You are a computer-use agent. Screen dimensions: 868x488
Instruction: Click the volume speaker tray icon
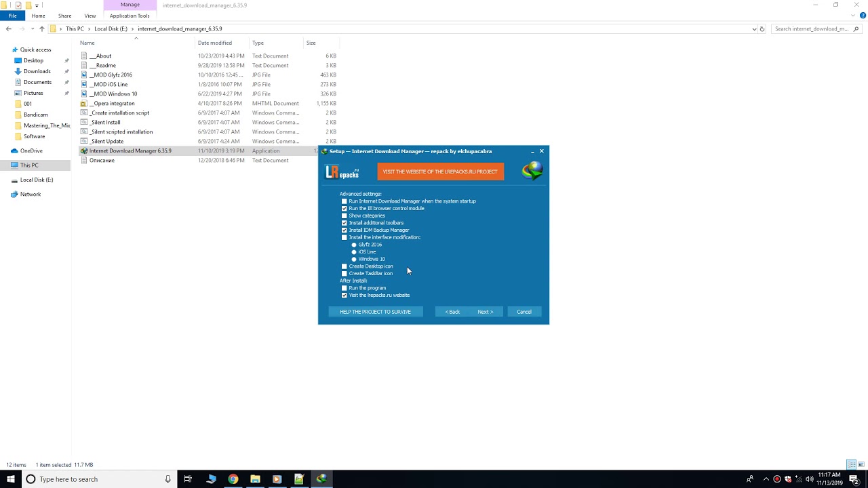(809, 479)
